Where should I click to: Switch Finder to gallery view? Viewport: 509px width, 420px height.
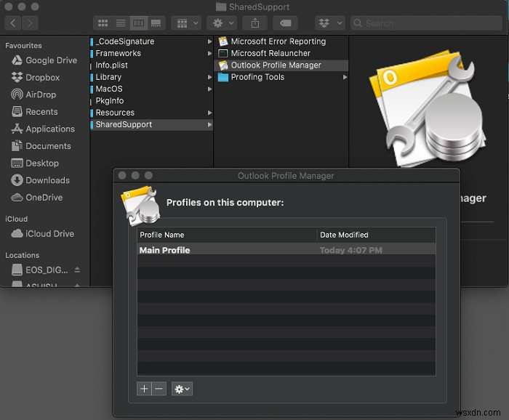pyautogui.click(x=156, y=23)
